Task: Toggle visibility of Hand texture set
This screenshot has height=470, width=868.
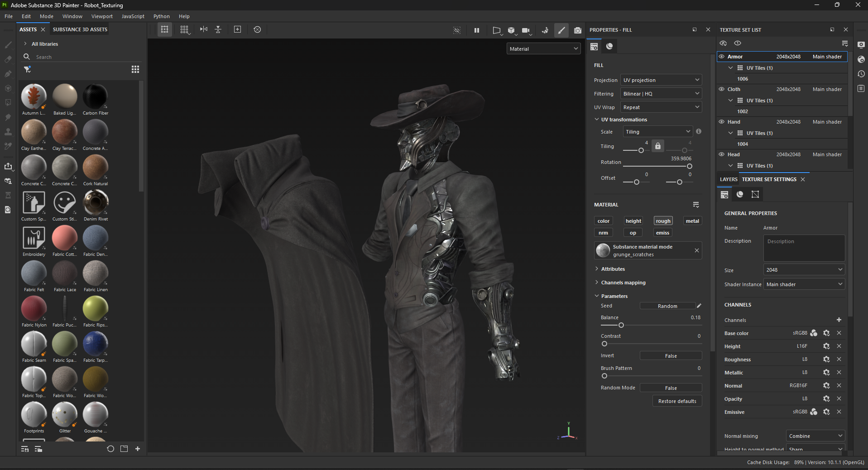Action: pos(722,122)
